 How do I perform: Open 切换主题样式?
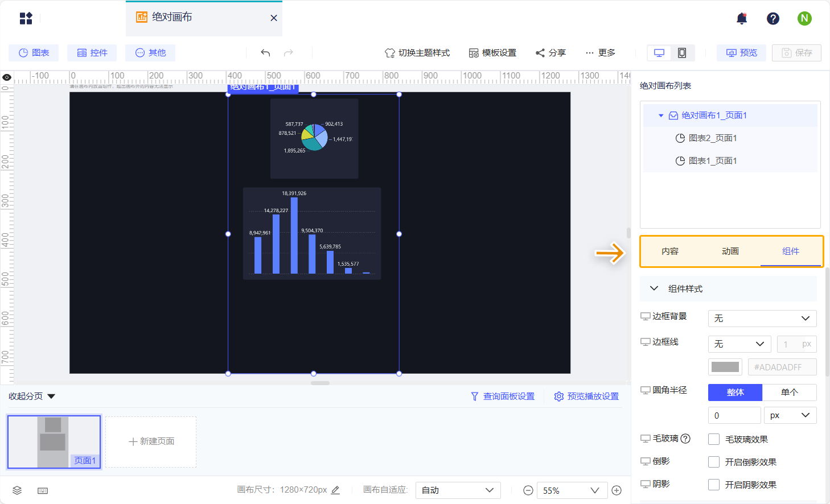pyautogui.click(x=417, y=53)
